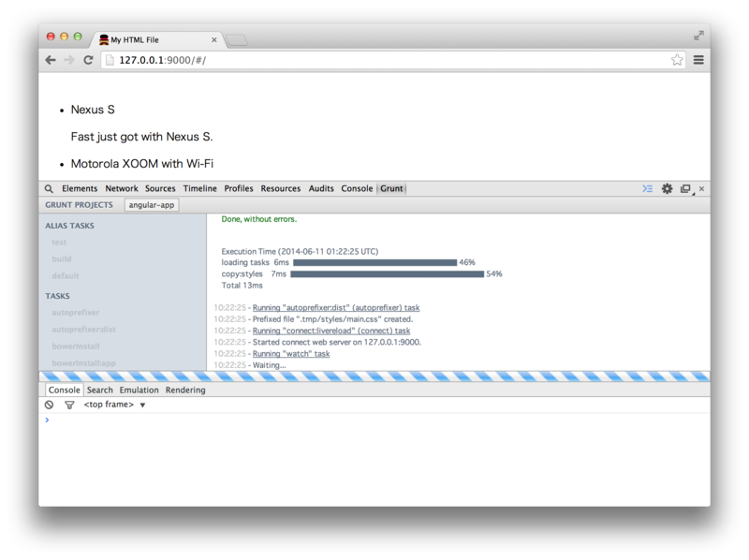Run the build alias task
The image size is (749, 560).
62,259
